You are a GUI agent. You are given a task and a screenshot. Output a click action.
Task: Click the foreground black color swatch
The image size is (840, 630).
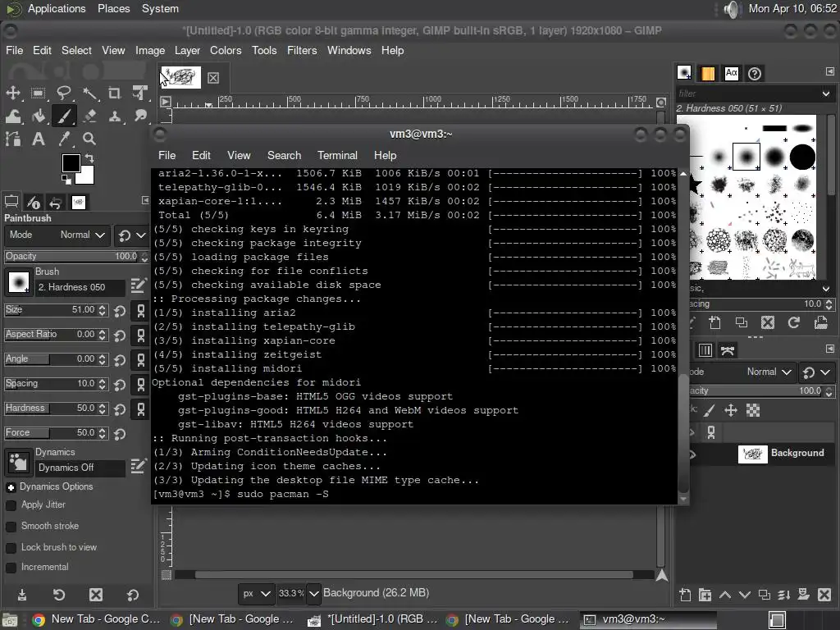click(71, 163)
